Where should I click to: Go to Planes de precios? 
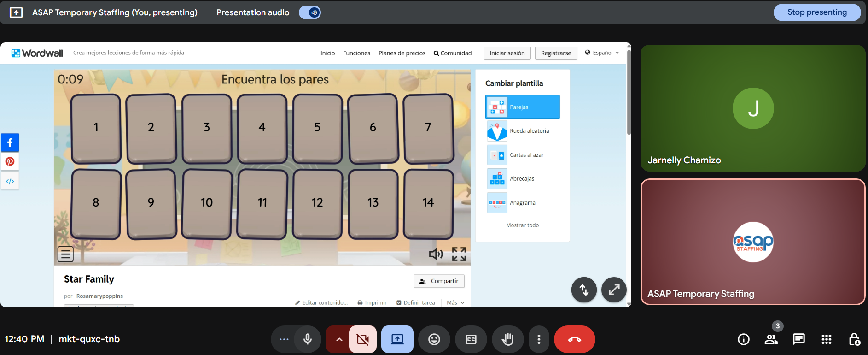[x=402, y=53]
